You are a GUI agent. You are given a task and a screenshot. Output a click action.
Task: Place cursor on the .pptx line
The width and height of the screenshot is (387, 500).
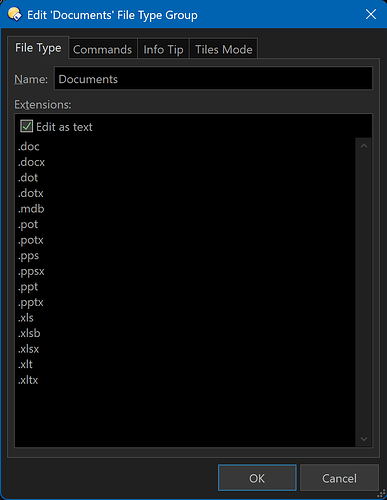(x=31, y=303)
